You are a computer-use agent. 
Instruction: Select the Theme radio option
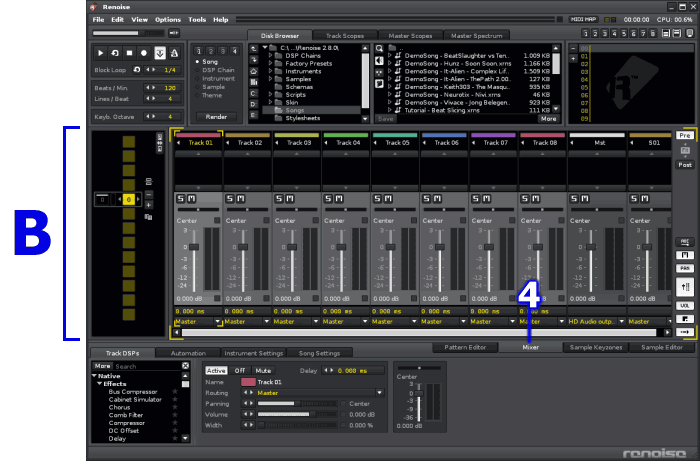tap(208, 96)
